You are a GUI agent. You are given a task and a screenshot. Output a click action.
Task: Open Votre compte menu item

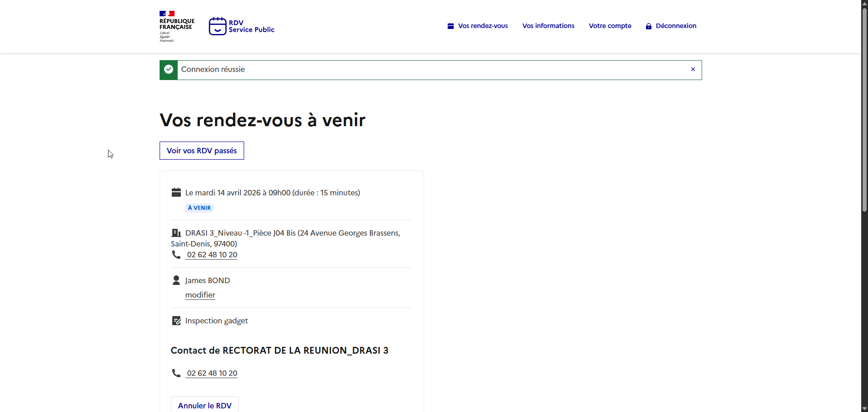610,26
